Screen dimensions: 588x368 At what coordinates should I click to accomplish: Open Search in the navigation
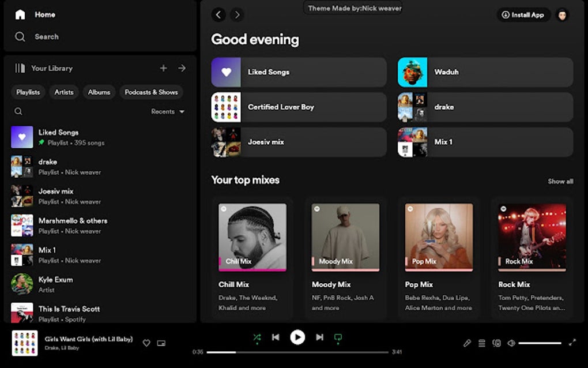pos(47,37)
